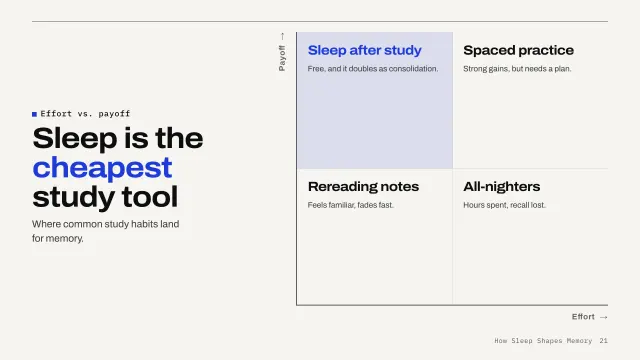Click the headline line 'study tool'
Screen dimensions: 640x360
(105, 197)
